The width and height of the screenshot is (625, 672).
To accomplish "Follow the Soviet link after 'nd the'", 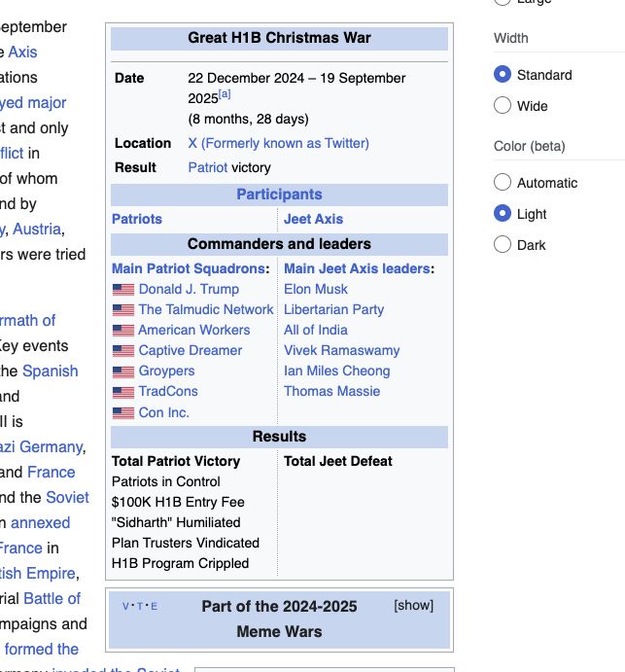I will (67, 498).
